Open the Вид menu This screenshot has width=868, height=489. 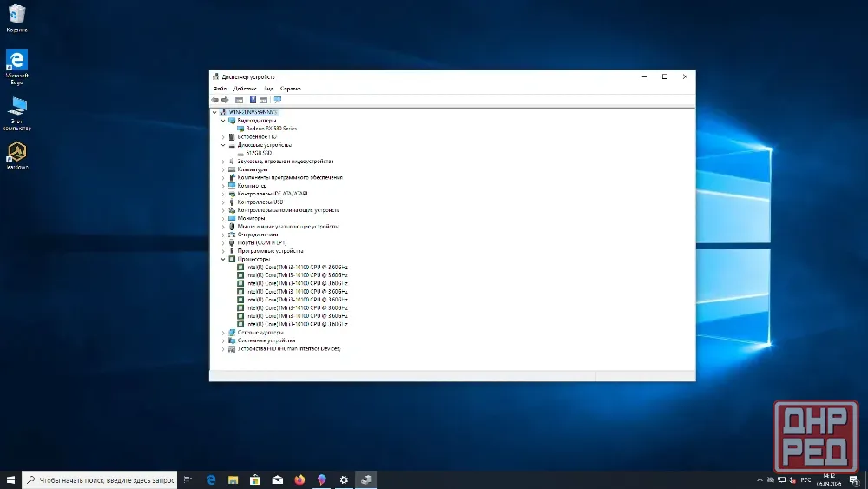(x=268, y=89)
